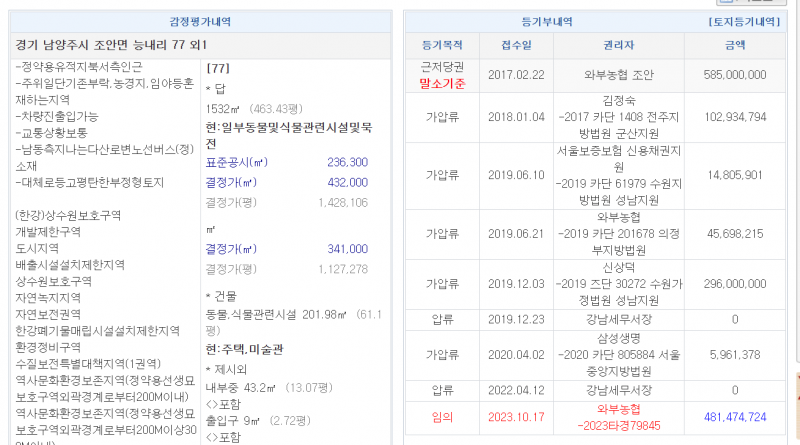Select the 삼성생명 rights holder entry
This screenshot has width=800, height=445.
coord(620,341)
